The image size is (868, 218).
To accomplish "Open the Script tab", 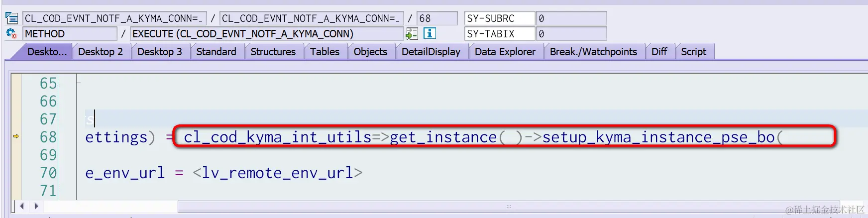I will tap(693, 52).
